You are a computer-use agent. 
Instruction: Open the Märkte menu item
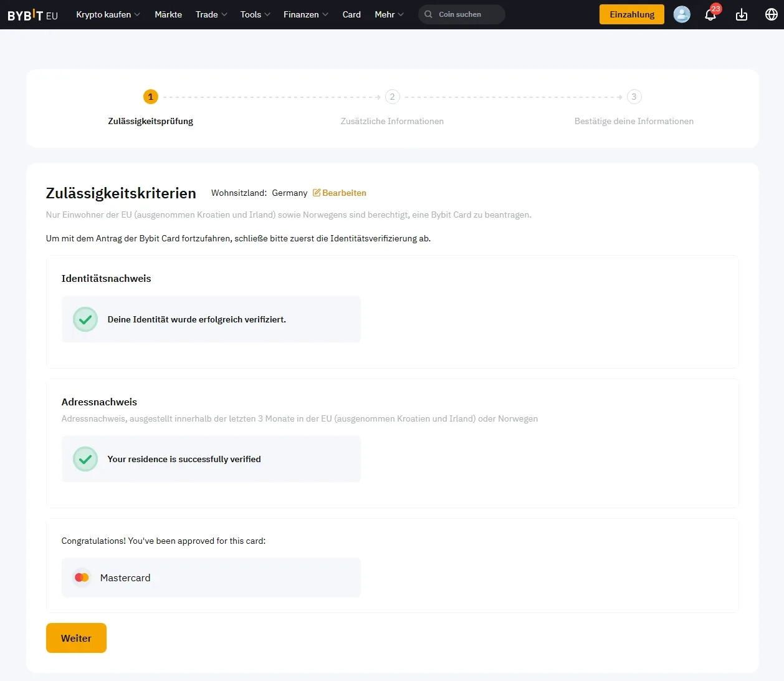click(x=168, y=14)
